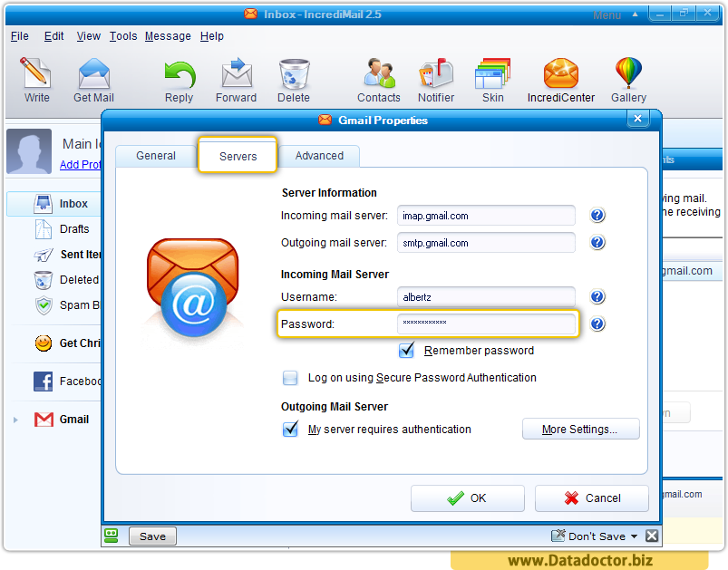728x570 pixels.
Task: Open the Deleted Items folder
Action: point(66,280)
